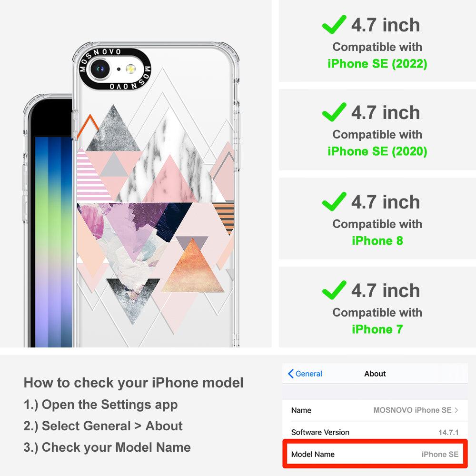Tap the blue back chevron next to General
Screen dimensions: 476x476
coord(290,374)
